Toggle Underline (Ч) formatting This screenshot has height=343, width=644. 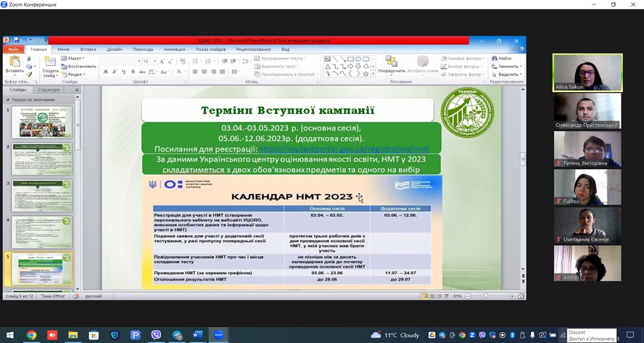pyautogui.click(x=124, y=72)
